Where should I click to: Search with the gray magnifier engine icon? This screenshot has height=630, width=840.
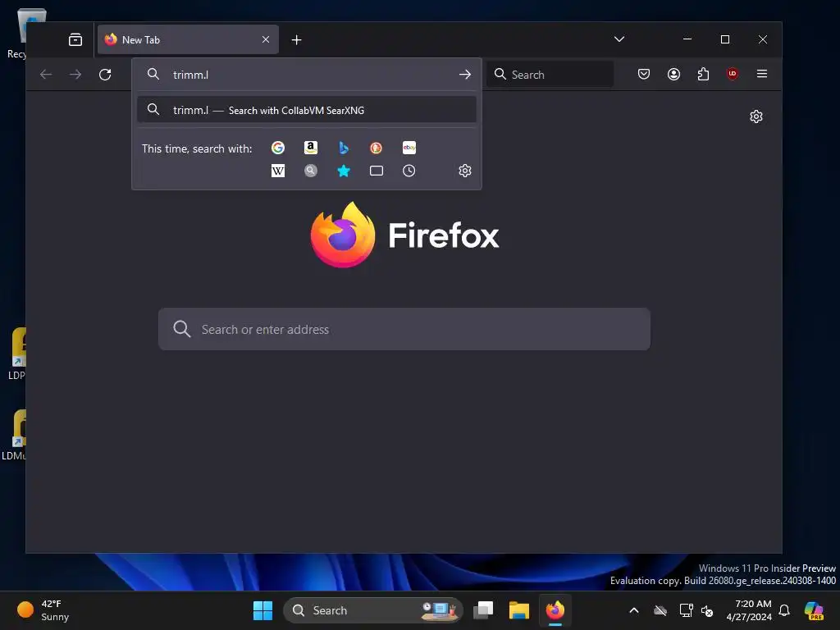click(x=311, y=171)
